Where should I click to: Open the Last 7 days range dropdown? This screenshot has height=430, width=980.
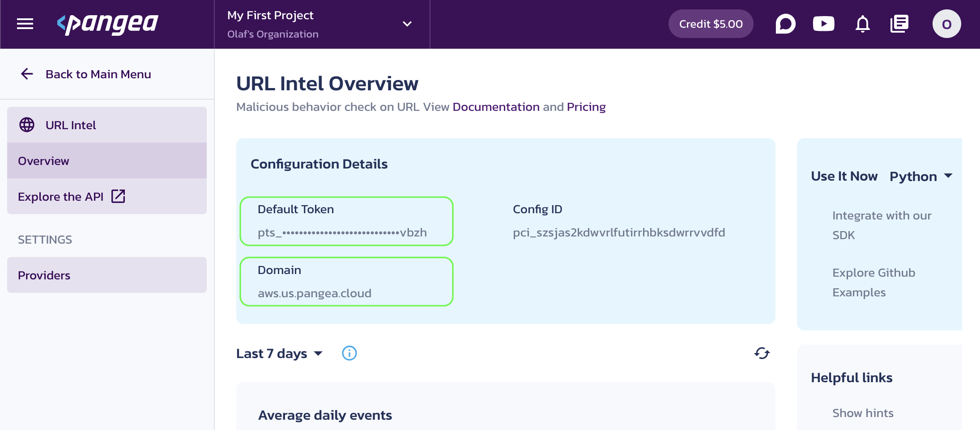(279, 354)
